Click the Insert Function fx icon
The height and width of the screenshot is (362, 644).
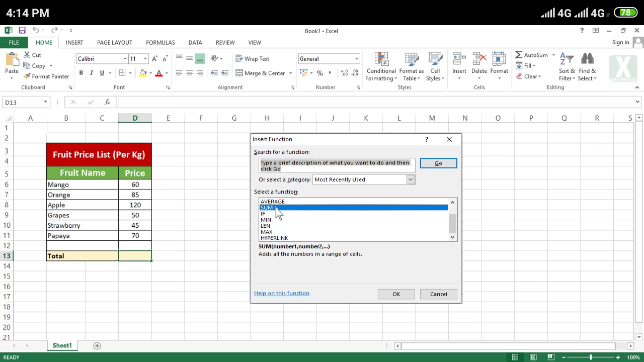[107, 102]
